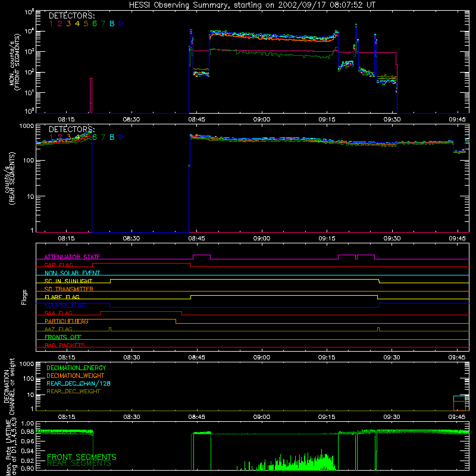Click the DETECTORS: label in rear segments plot
Image resolution: width=476 pixels, height=476 pixels.
[71, 129]
